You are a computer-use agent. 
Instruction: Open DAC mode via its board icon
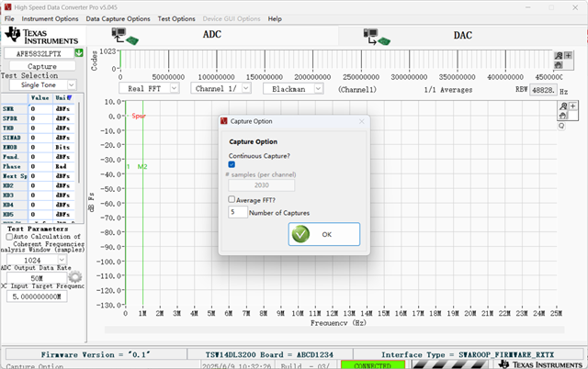(377, 37)
